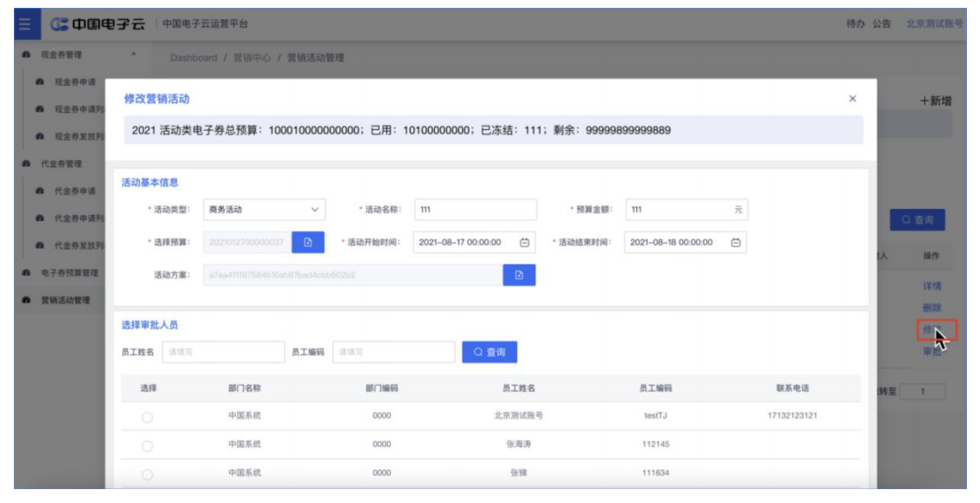Click the page jump input box

click(x=923, y=391)
